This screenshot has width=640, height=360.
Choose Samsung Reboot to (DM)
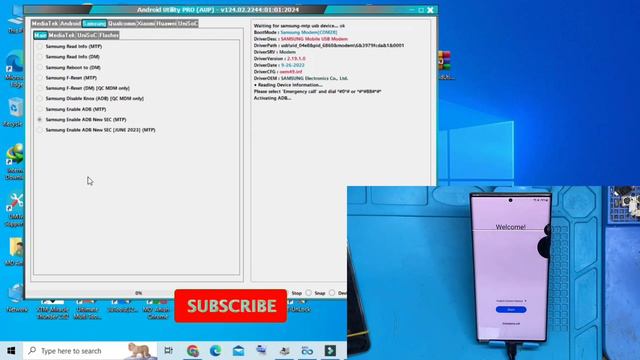pyautogui.click(x=69, y=67)
